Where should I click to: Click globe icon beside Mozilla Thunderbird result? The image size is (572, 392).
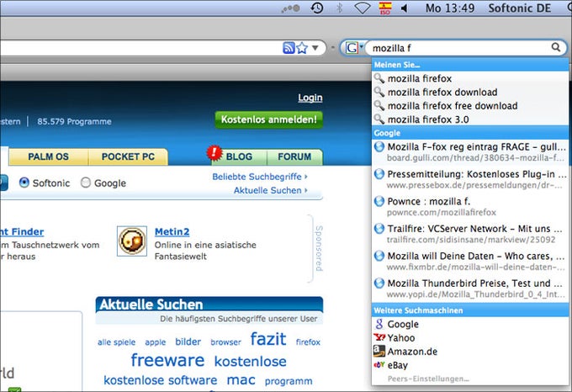[x=379, y=283]
